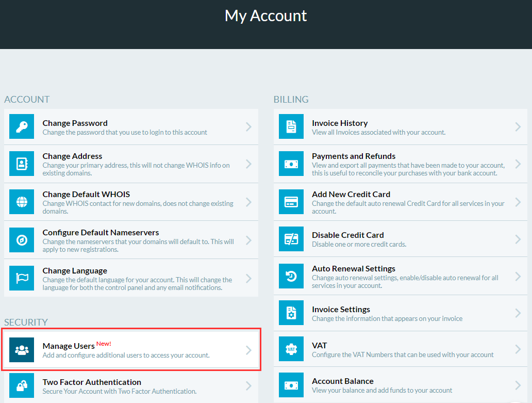Click the cash icon for Payments and Refunds
Image resolution: width=532 pixels, height=403 pixels.
pos(291,164)
